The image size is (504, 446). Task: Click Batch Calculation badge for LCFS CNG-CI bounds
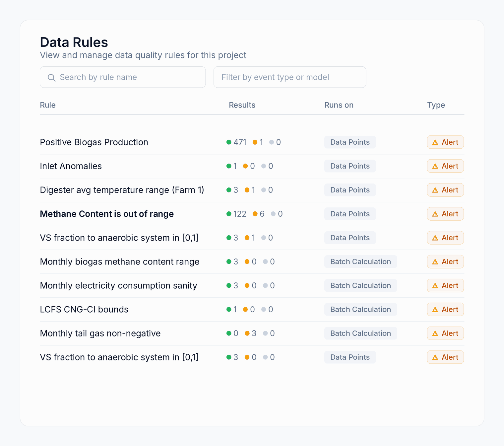tap(361, 309)
